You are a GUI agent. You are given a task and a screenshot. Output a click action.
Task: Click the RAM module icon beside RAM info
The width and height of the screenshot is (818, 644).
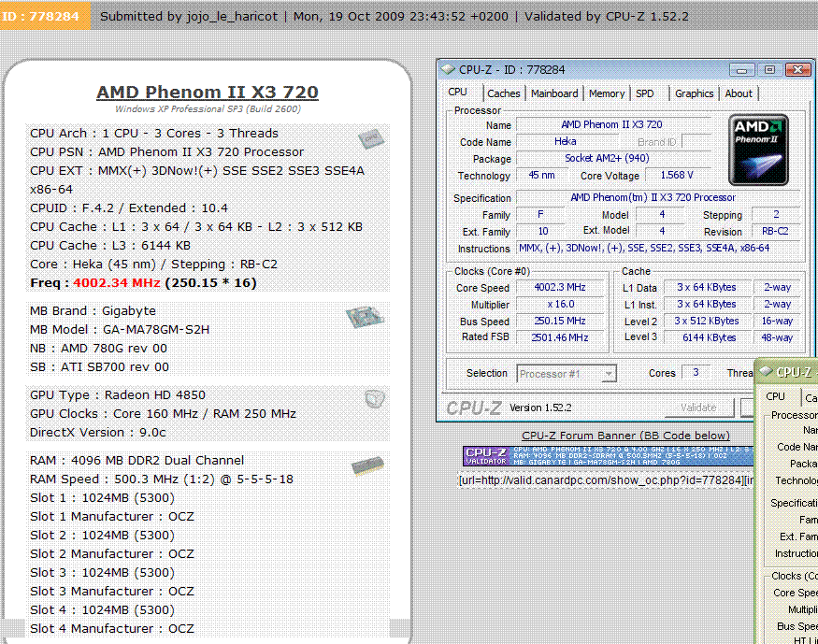(x=367, y=465)
